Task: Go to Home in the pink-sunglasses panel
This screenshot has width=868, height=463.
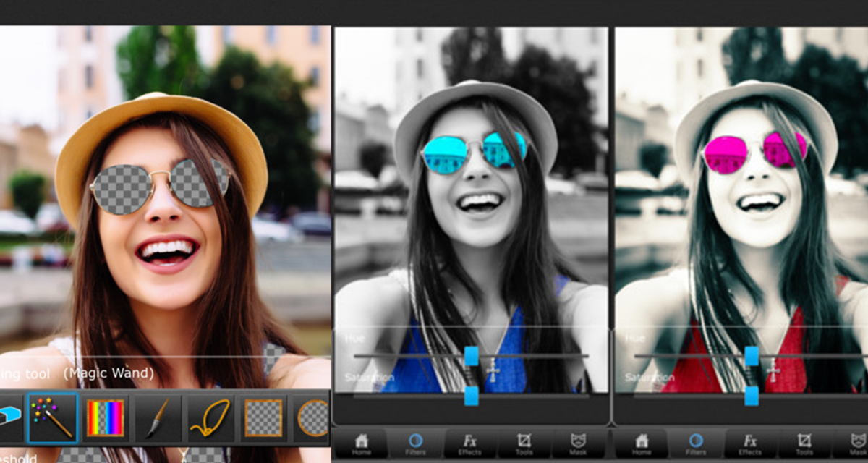Action: 642,444
